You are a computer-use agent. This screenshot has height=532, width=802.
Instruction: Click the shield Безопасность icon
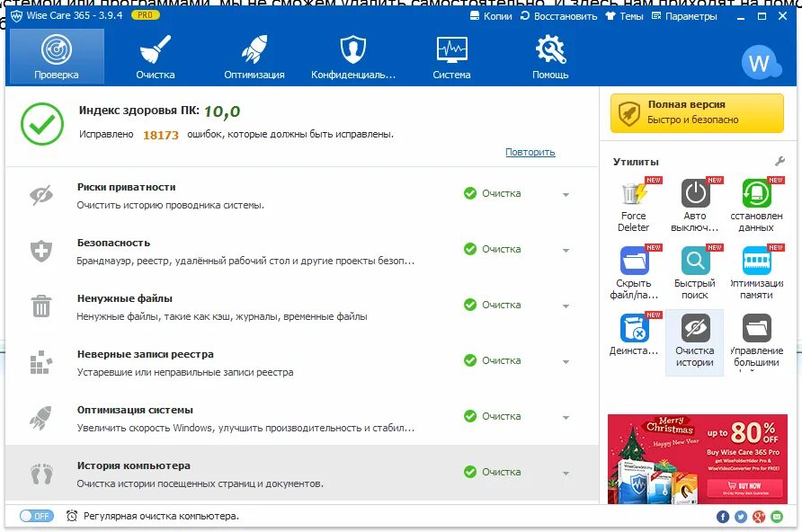coord(41,251)
